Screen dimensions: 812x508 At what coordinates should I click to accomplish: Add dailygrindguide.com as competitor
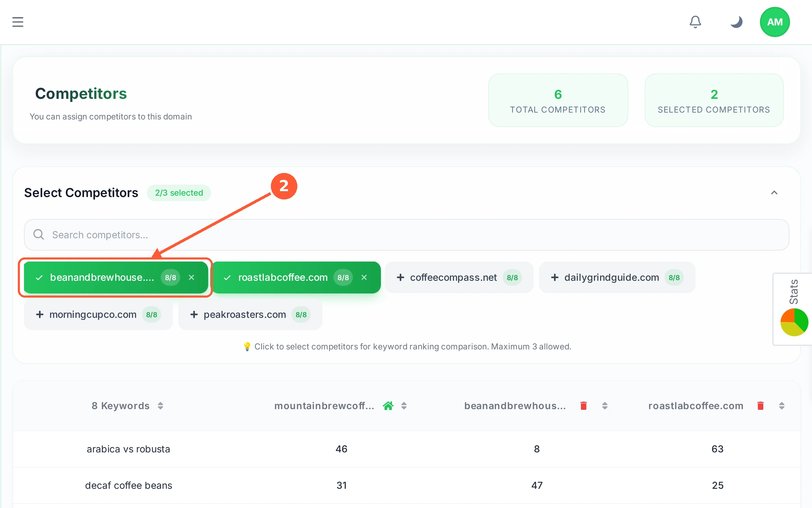pyautogui.click(x=617, y=277)
